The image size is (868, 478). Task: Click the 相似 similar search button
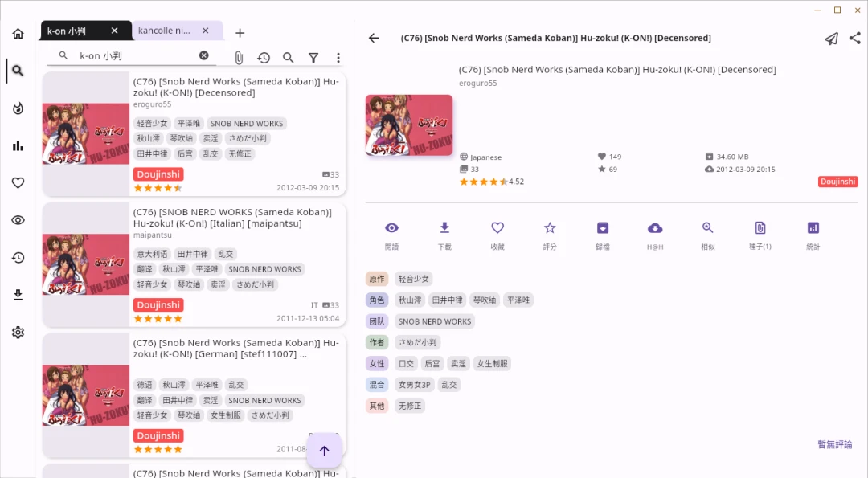point(708,235)
